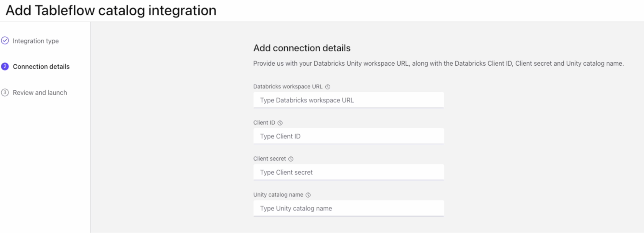Click the Client ID label text

tap(264, 123)
